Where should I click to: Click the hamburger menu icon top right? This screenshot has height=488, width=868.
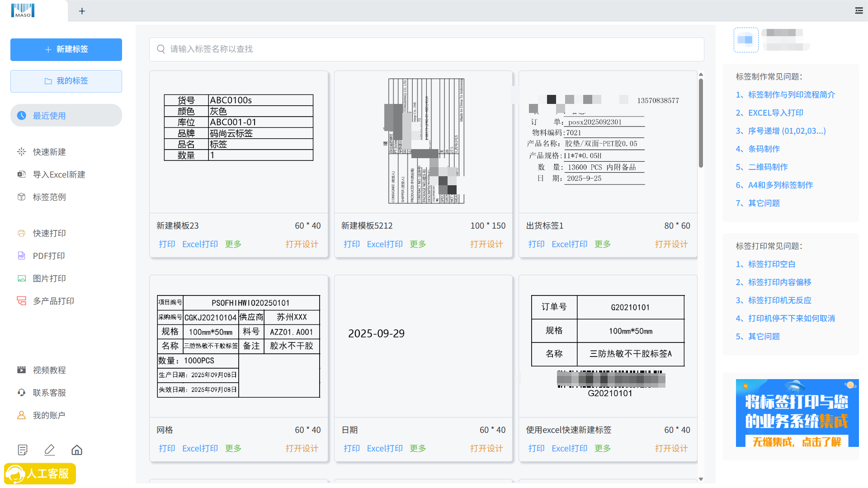tap(859, 10)
